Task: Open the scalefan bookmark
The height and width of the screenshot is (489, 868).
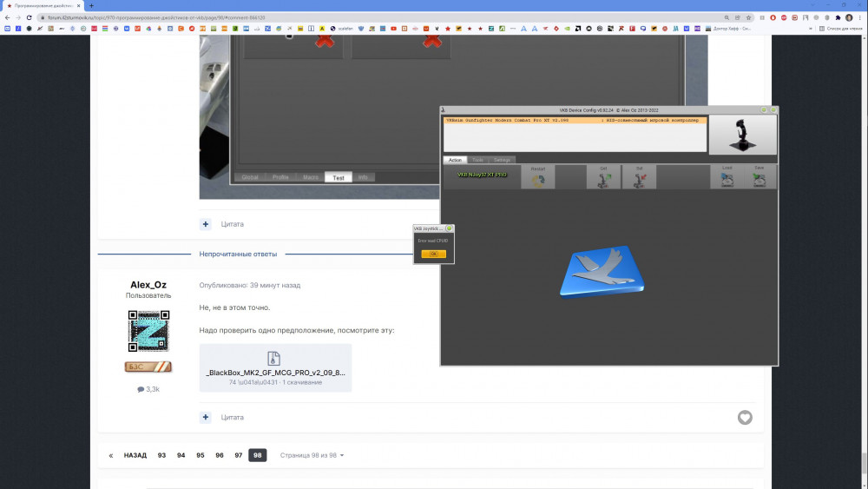Action: tap(341, 29)
